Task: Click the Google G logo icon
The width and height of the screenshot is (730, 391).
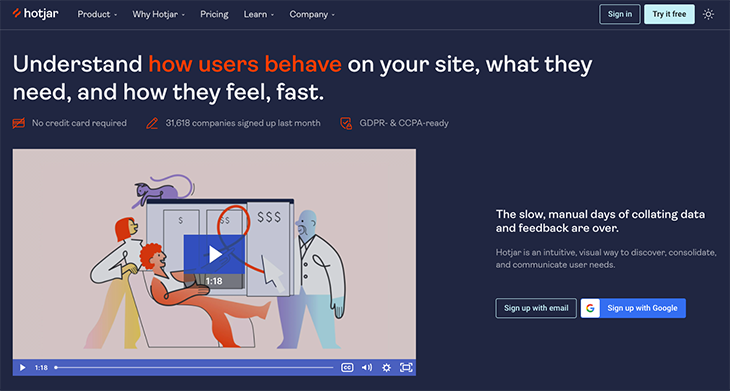Action: pyautogui.click(x=590, y=308)
